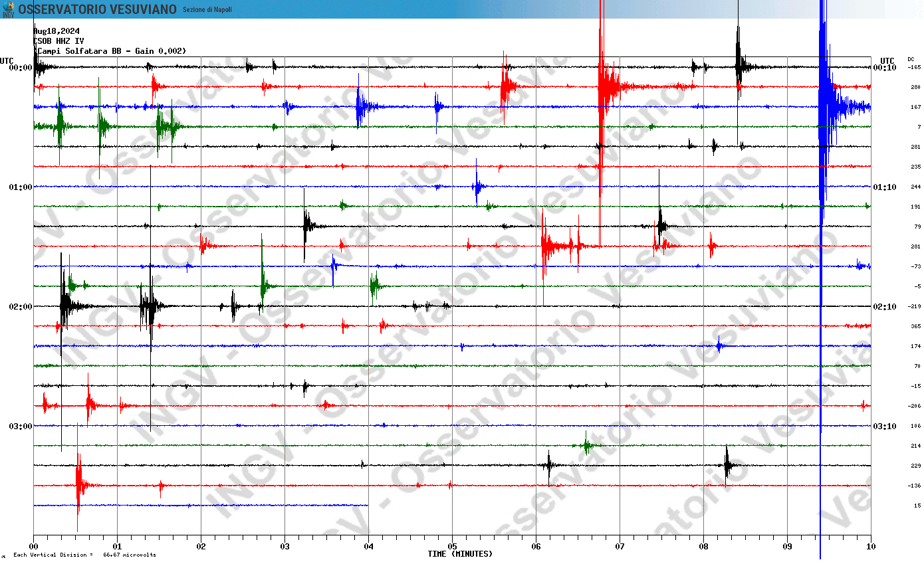Image resolution: width=924 pixels, height=564 pixels.
Task: Click the DC column header
Action: point(911,59)
